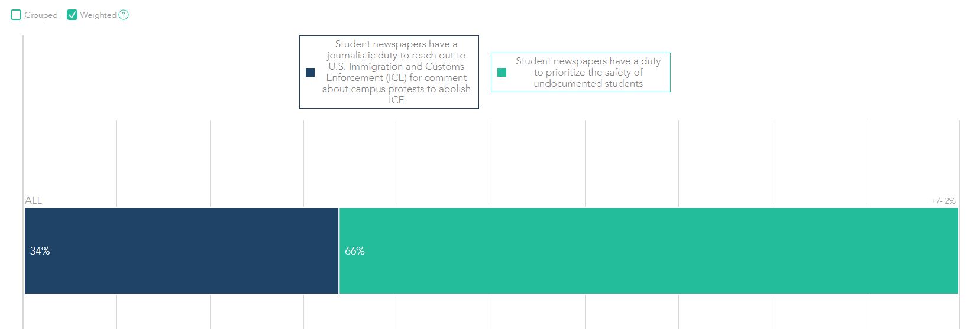Click the white divider between bar segments
Viewport: 980px width, 329px height.
point(339,251)
